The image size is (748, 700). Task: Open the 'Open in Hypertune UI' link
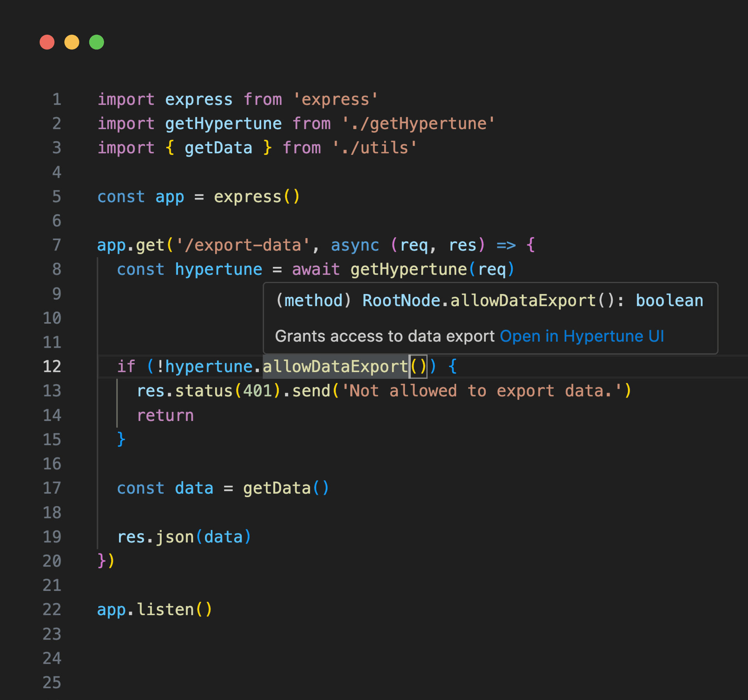pos(582,336)
